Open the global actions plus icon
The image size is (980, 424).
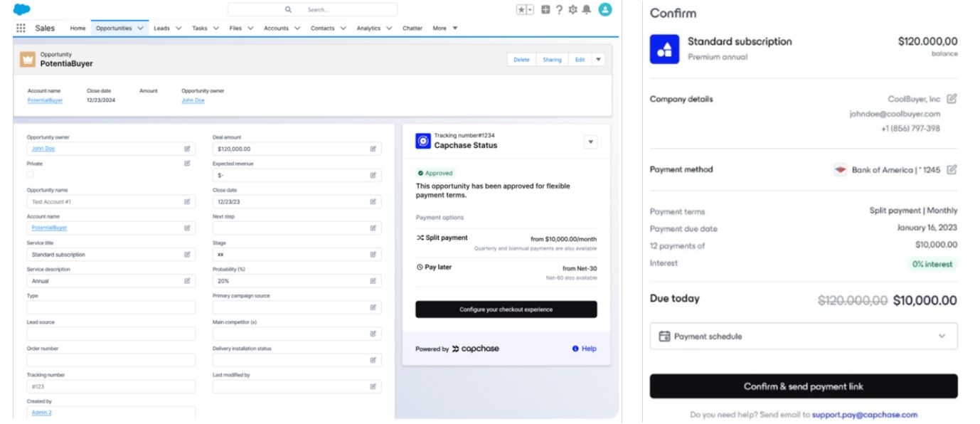click(x=545, y=9)
